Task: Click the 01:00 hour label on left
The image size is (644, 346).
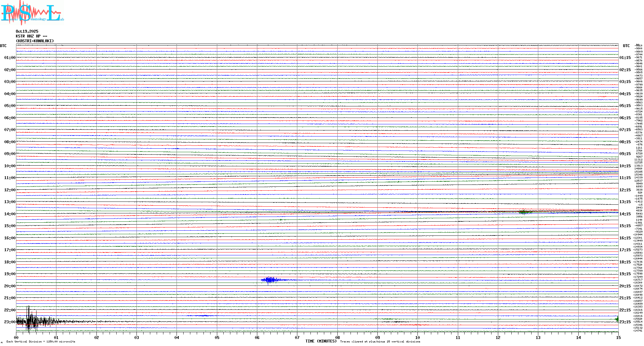Action: pyautogui.click(x=10, y=58)
